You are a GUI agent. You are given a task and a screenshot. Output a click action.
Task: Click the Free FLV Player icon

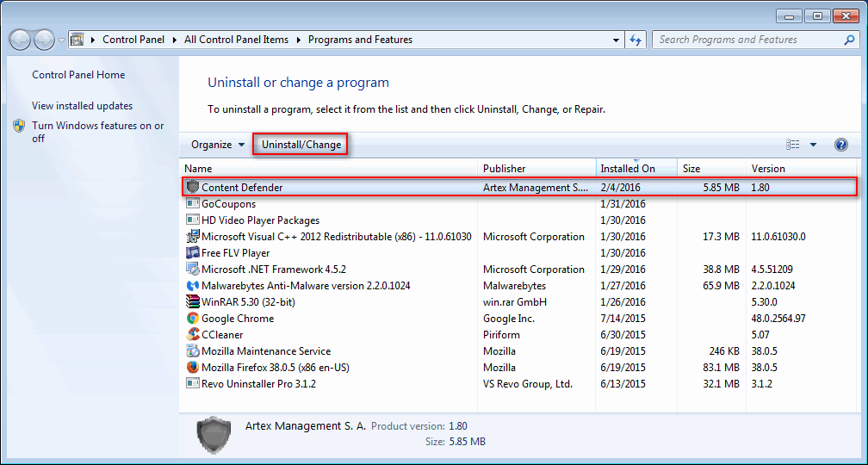pyautogui.click(x=193, y=253)
